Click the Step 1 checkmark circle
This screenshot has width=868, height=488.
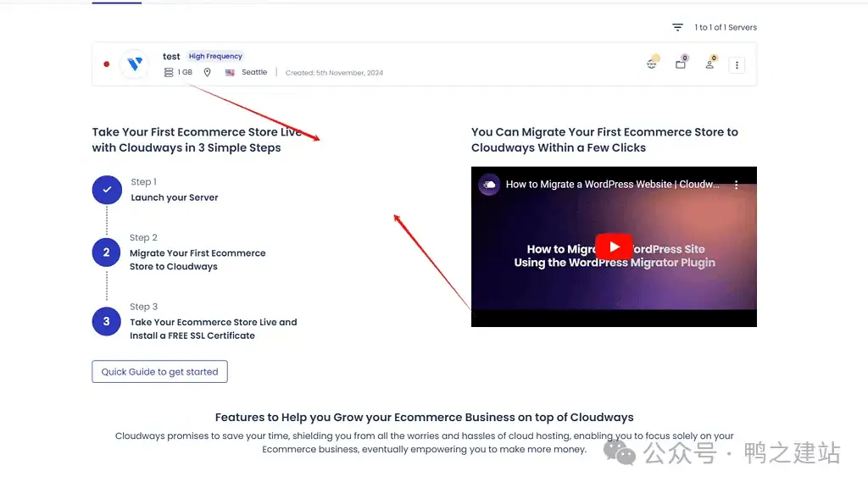click(x=107, y=190)
